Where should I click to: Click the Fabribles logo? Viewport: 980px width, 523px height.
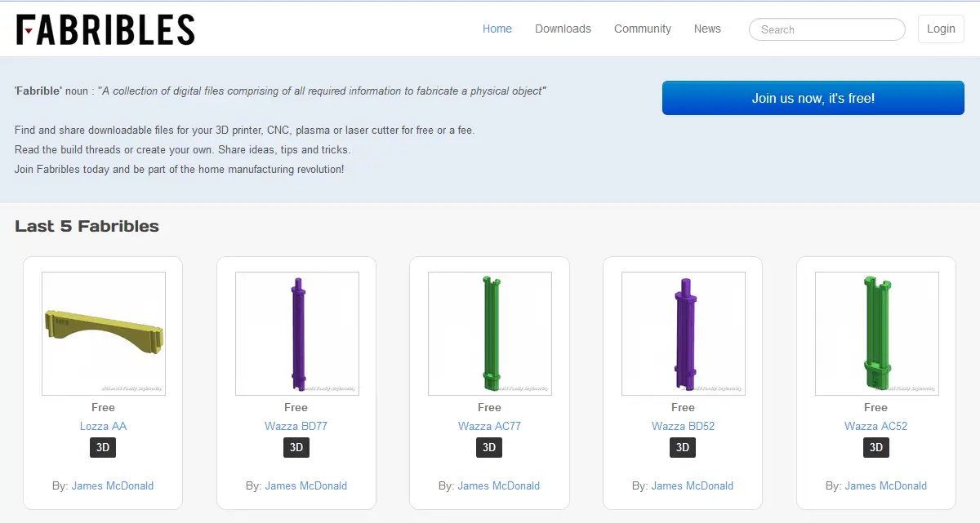pos(105,29)
